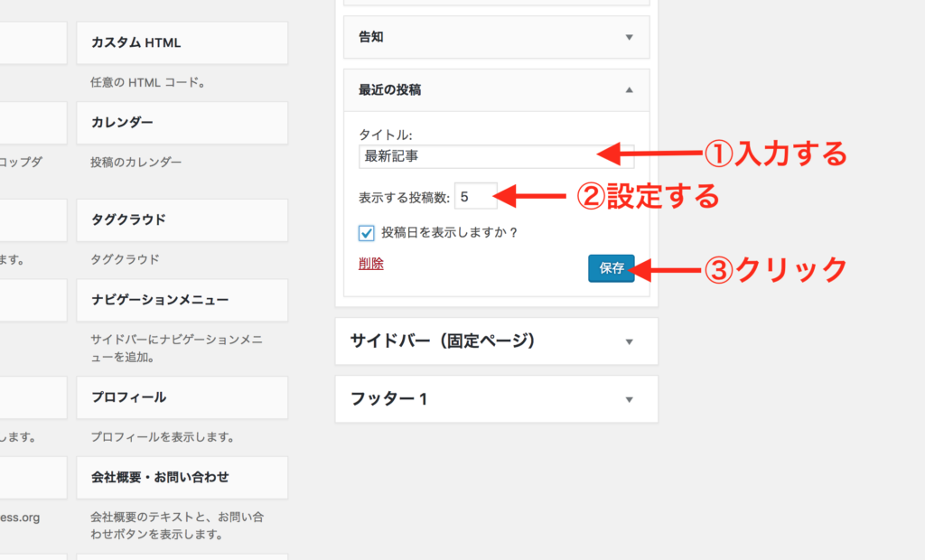Open the フッター１ area arrow
Image resolution: width=925 pixels, height=560 pixels.
(x=630, y=399)
